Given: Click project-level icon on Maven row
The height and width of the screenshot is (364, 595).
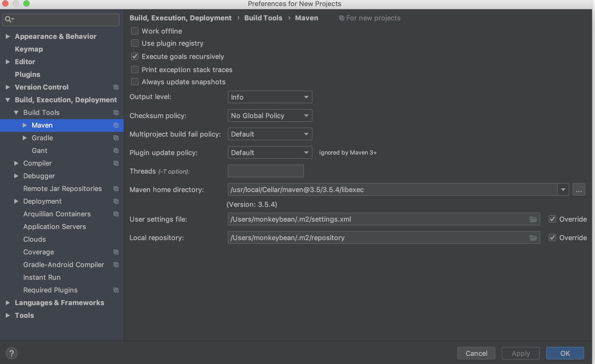Looking at the screenshot, I should 116,125.
